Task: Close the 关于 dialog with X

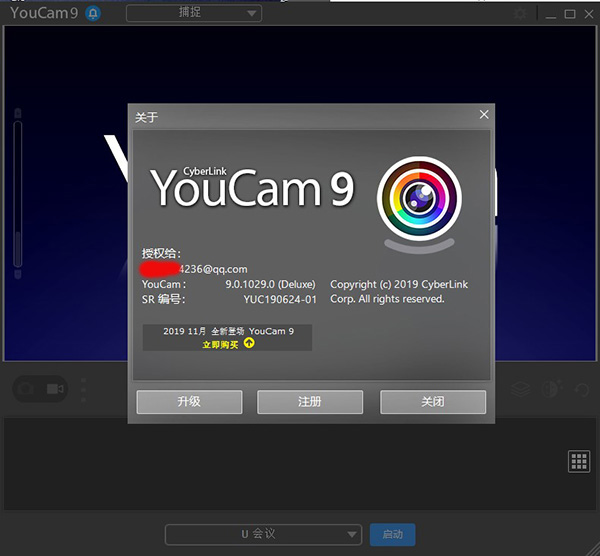Action: 484,115
